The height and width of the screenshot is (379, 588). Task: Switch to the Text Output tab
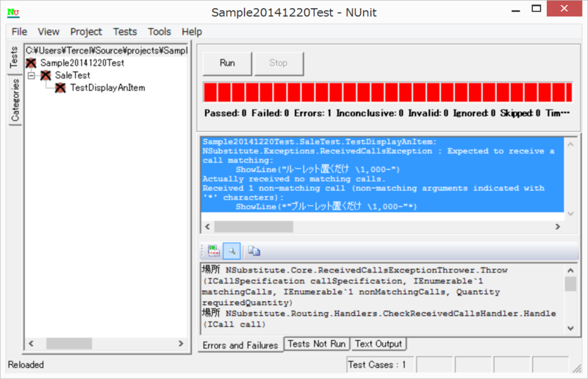click(379, 344)
